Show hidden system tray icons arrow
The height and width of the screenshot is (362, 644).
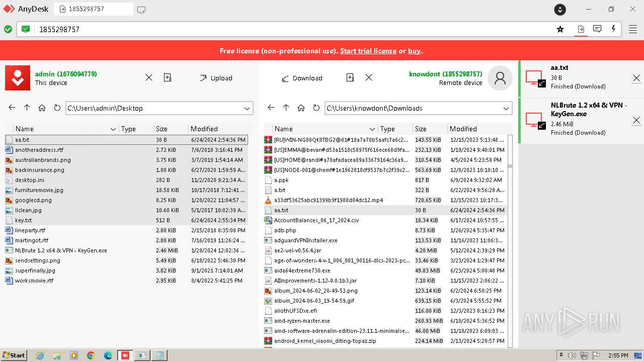pos(561,355)
